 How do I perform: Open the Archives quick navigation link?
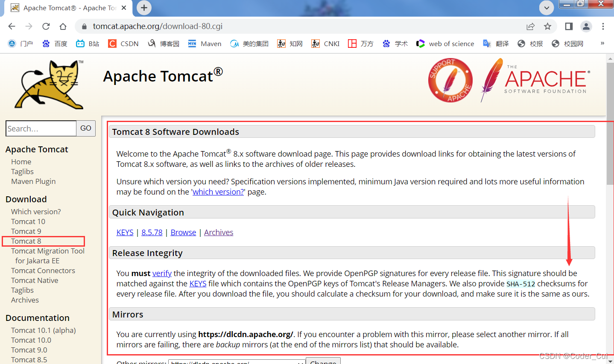coord(219,233)
